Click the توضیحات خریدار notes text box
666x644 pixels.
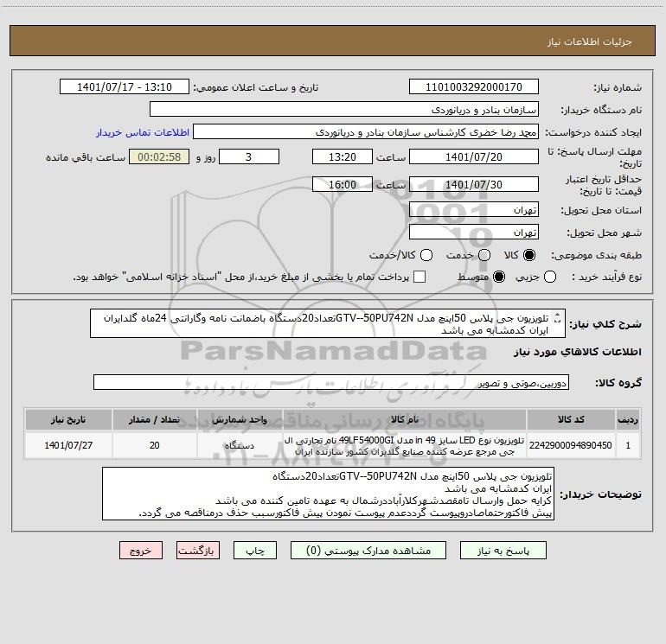(328, 494)
